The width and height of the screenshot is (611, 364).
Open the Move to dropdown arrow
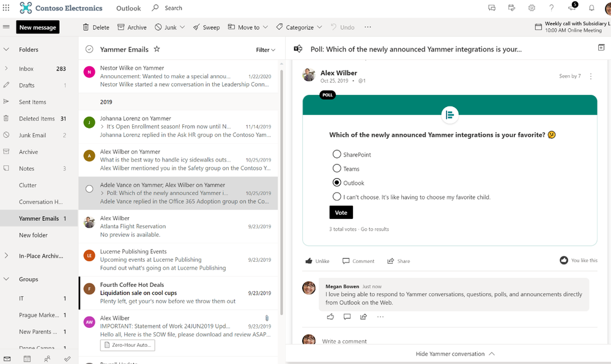click(x=265, y=27)
